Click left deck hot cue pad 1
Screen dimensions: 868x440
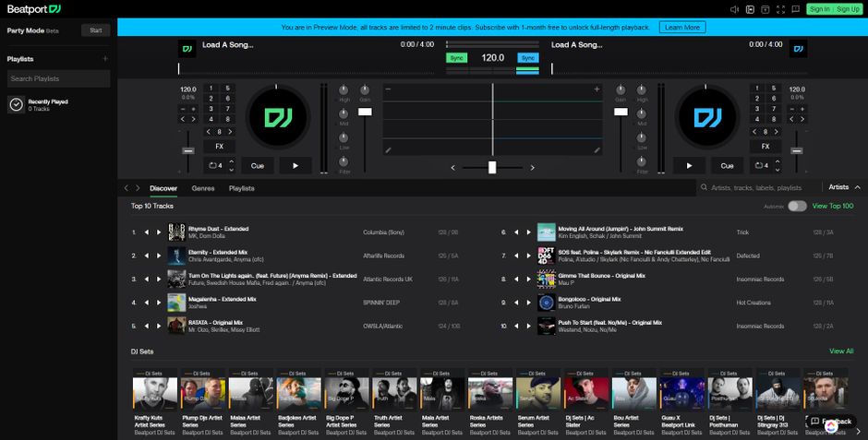(x=211, y=88)
